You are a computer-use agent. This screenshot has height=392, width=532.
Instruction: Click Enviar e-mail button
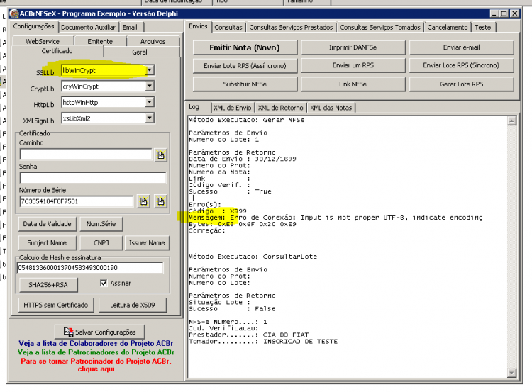(x=462, y=47)
